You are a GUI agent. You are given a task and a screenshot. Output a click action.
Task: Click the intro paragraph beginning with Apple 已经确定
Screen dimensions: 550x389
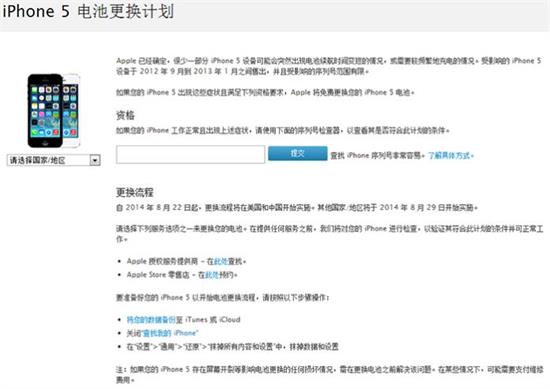point(329,66)
